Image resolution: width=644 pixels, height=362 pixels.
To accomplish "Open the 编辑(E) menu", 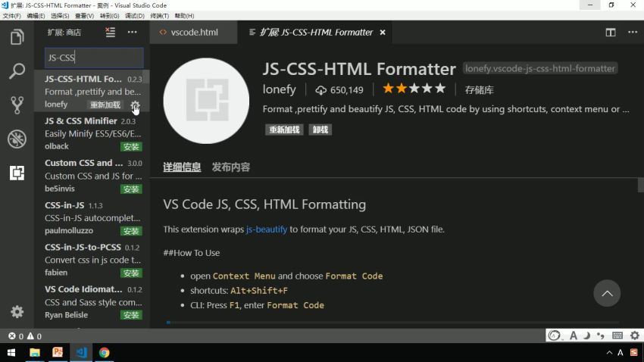I will click(36, 16).
